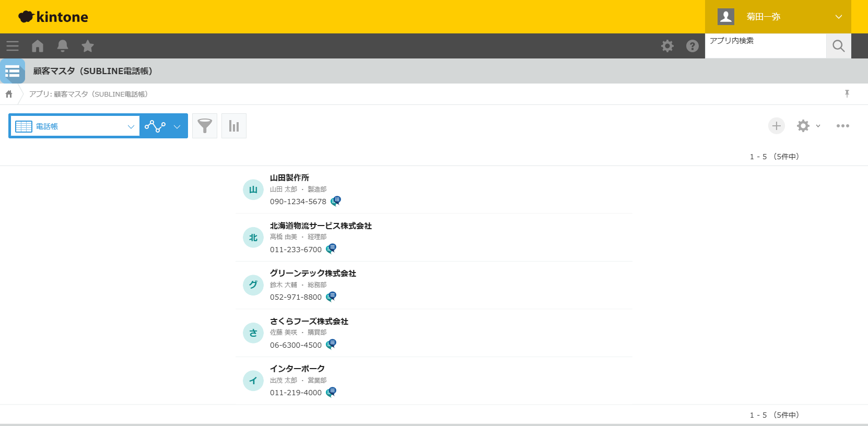Click the 山田 太郎 ・ 製造部 text
Screen dimensions: 868x426
(x=298, y=189)
